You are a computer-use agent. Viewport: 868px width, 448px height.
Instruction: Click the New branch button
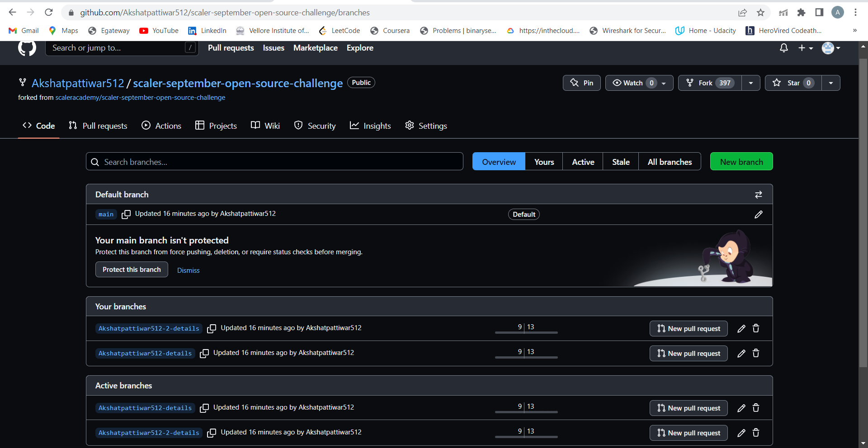pyautogui.click(x=741, y=161)
